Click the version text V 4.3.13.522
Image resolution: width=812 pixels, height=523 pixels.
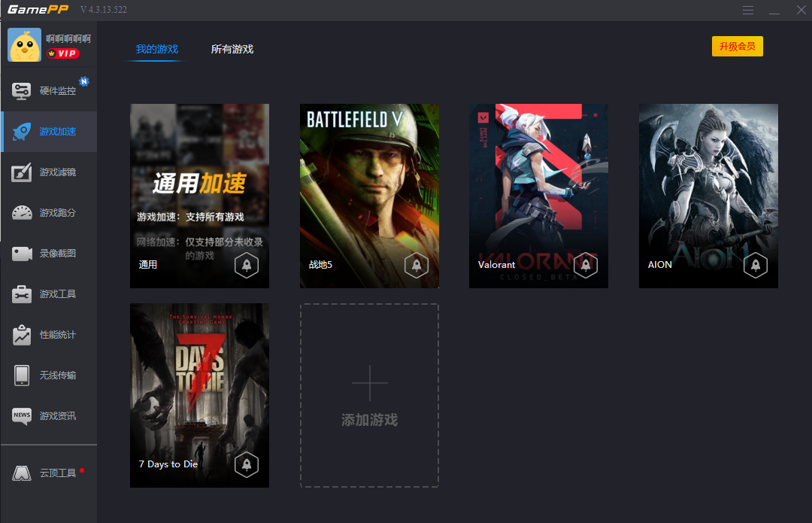pyautogui.click(x=104, y=10)
